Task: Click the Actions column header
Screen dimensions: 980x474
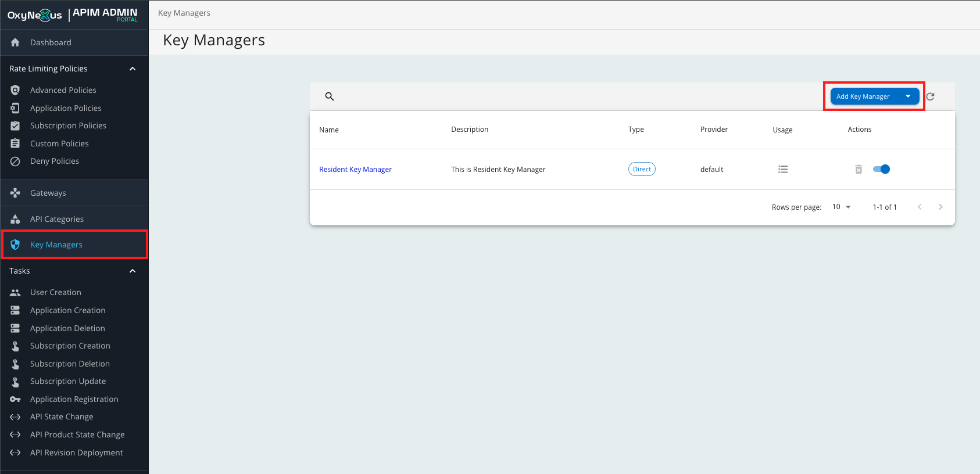Action: (860, 129)
